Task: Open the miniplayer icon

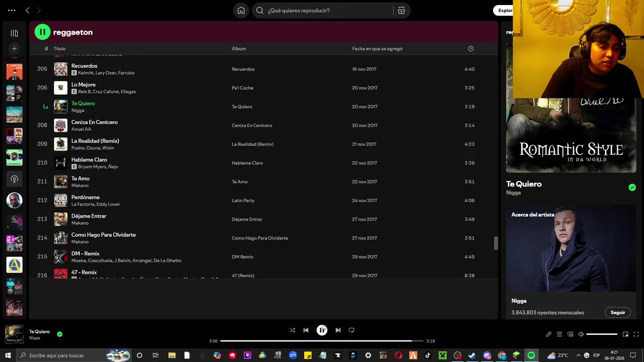Action: coord(625,334)
